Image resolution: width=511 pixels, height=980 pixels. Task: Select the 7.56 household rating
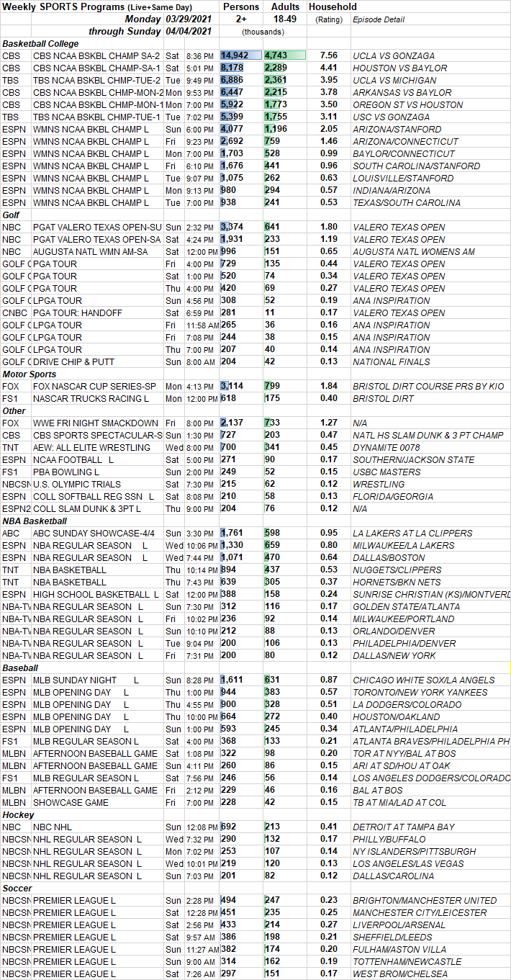pos(328,55)
